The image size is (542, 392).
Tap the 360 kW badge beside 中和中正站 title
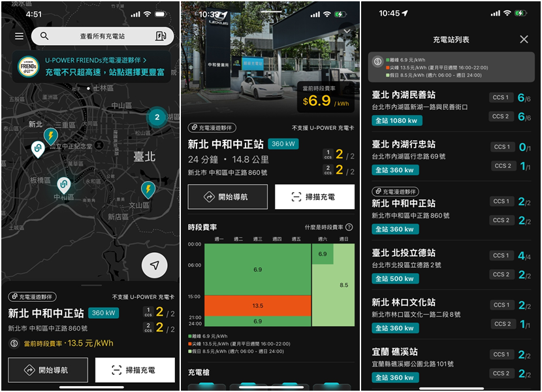coord(282,144)
